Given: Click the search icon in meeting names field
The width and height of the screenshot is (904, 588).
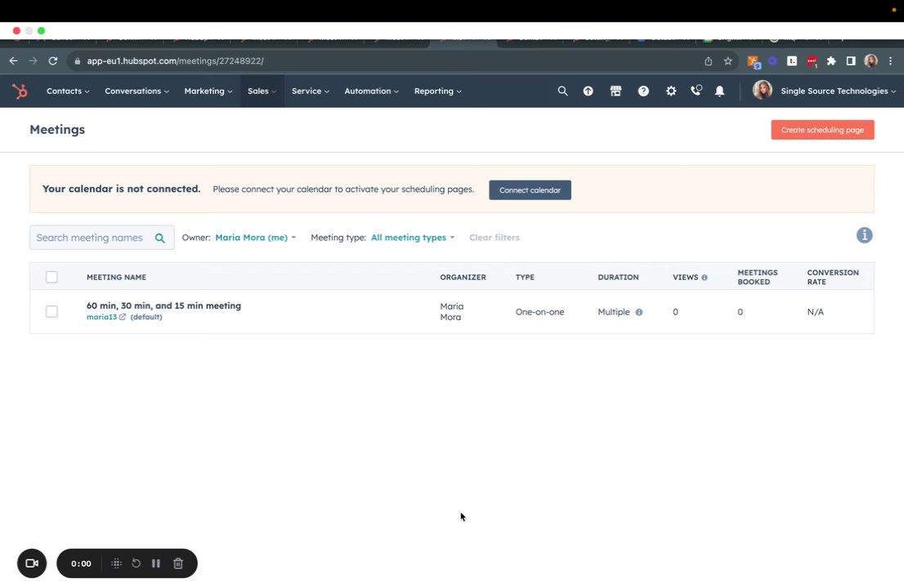Looking at the screenshot, I should [159, 238].
